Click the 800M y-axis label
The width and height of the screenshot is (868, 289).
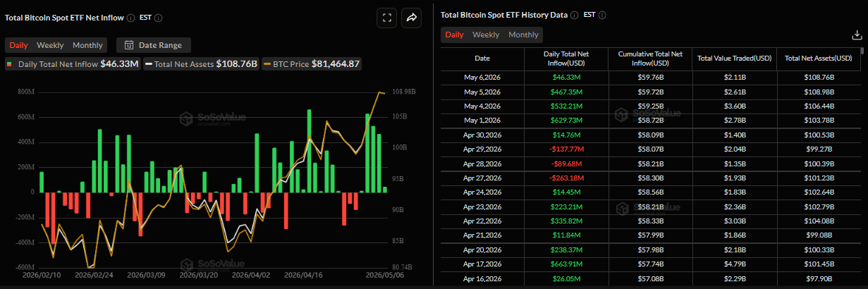[26, 92]
